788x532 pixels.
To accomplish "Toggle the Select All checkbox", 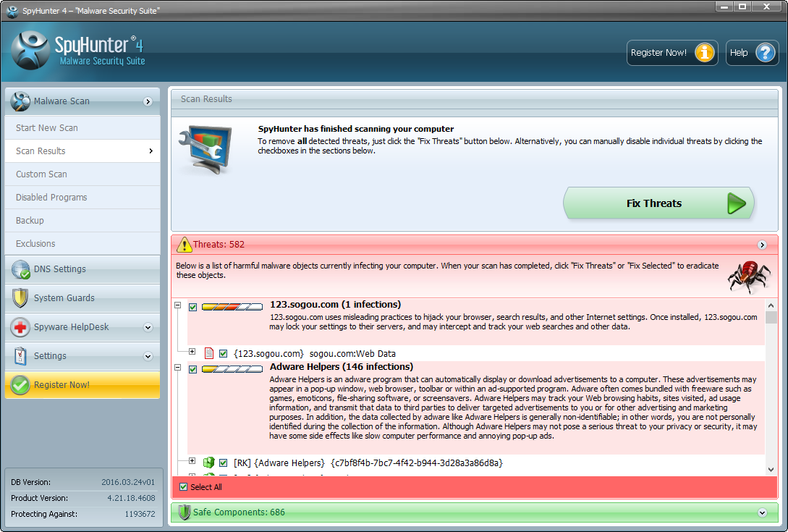I will [x=183, y=486].
